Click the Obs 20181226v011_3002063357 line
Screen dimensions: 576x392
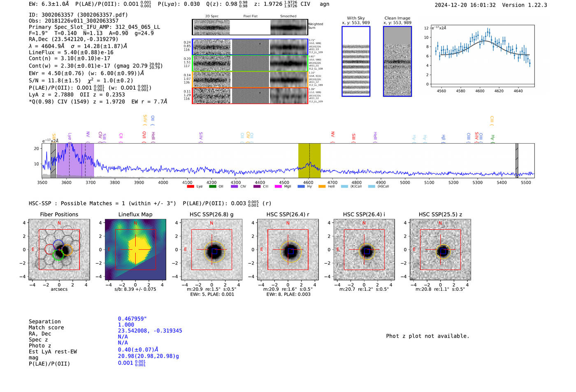74,21
